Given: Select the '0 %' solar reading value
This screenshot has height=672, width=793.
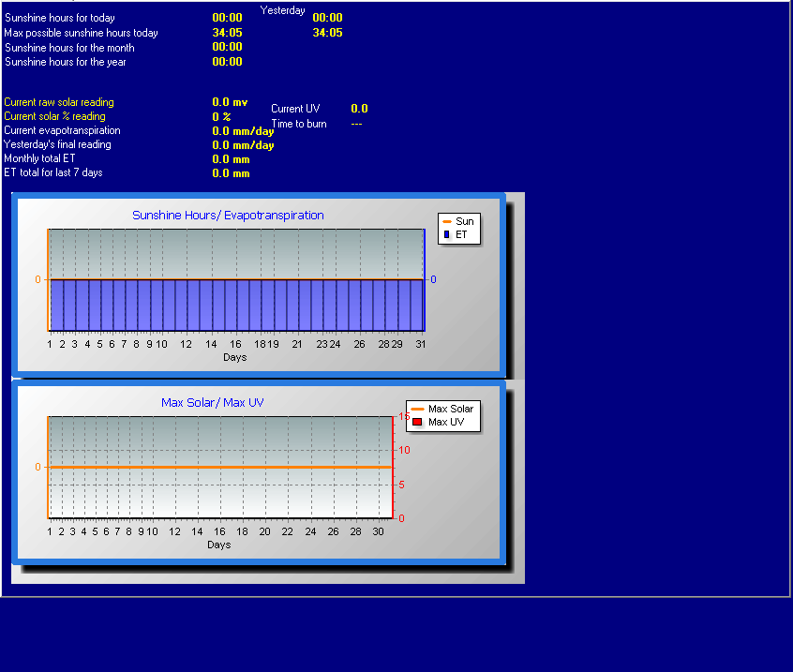Looking at the screenshot, I should (x=221, y=117).
